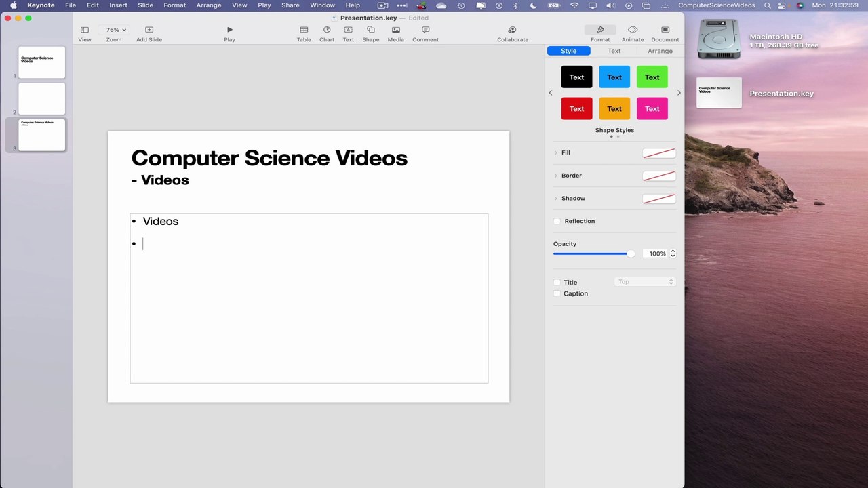Image resolution: width=868 pixels, height=488 pixels.
Task: Switch to the Arrange inspector tab
Action: point(660,51)
